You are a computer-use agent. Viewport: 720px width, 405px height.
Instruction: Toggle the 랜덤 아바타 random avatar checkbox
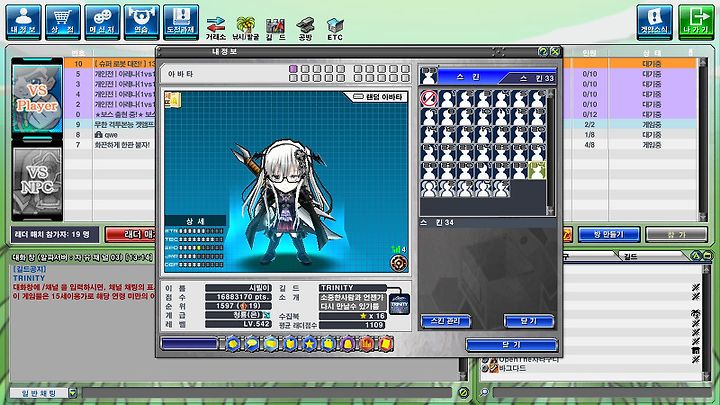point(358,97)
